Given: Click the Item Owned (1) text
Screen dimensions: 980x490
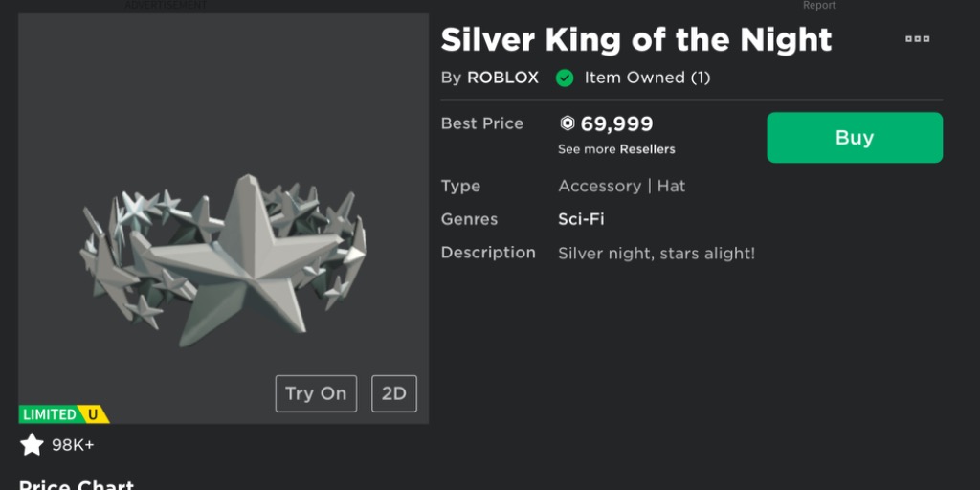Looking at the screenshot, I should [x=647, y=78].
